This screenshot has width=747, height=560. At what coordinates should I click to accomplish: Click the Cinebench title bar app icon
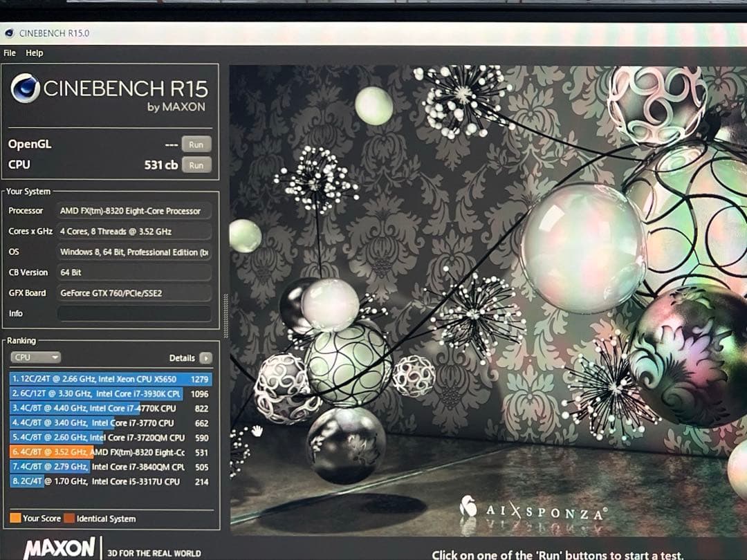click(8, 33)
